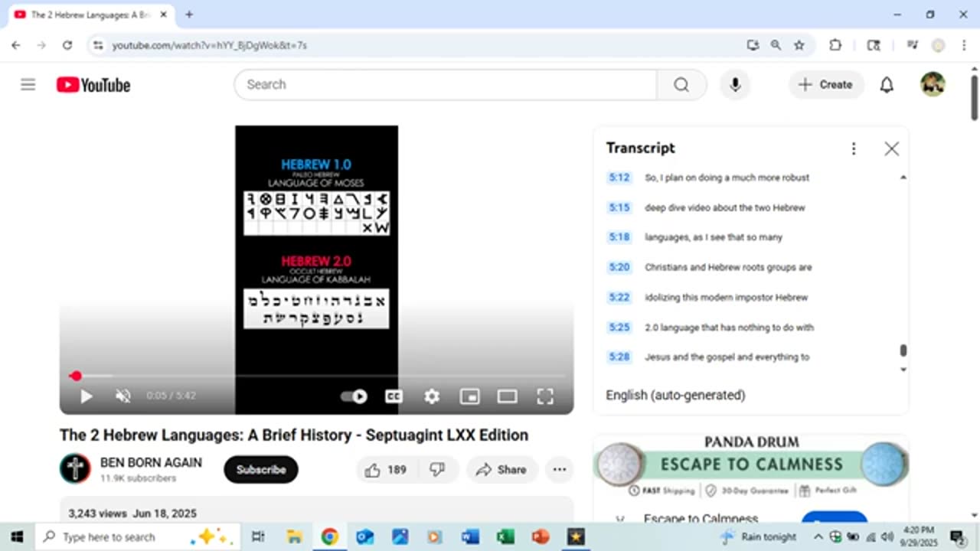Enter full screen mode
The image size is (980, 551).
click(x=544, y=396)
